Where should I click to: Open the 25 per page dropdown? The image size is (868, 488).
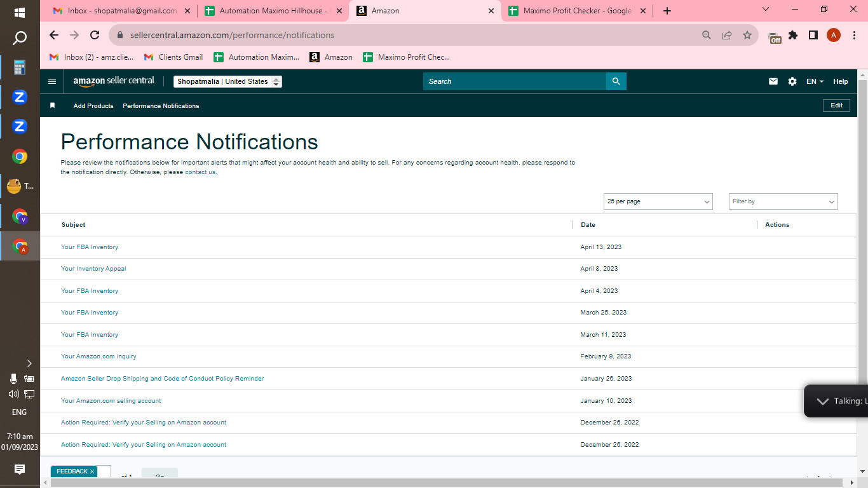pos(658,201)
